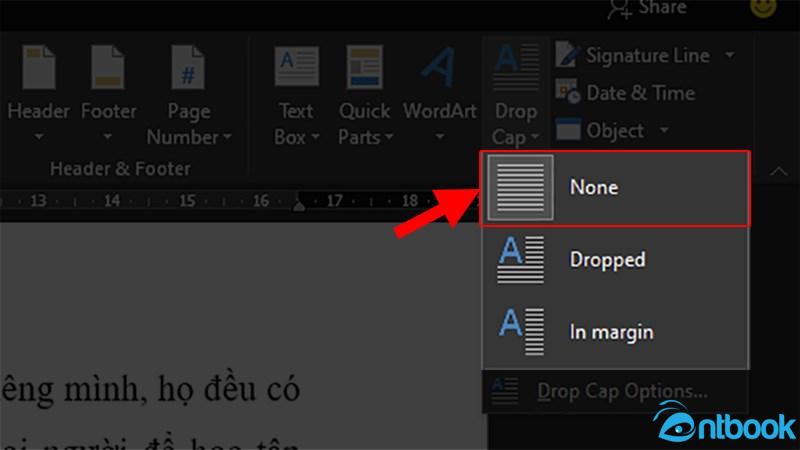Open the Text Box dropdown arrow

click(x=315, y=137)
